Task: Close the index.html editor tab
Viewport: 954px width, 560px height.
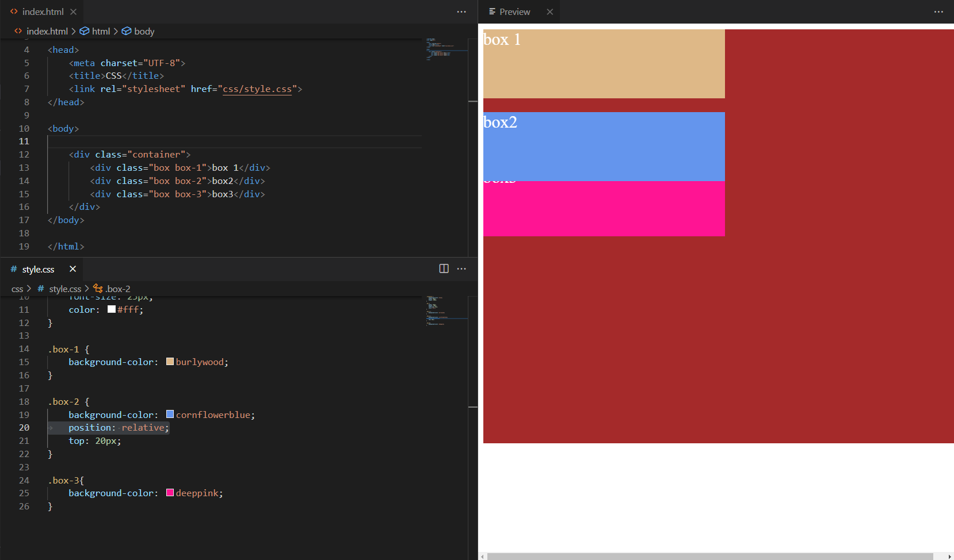Action: [74, 11]
